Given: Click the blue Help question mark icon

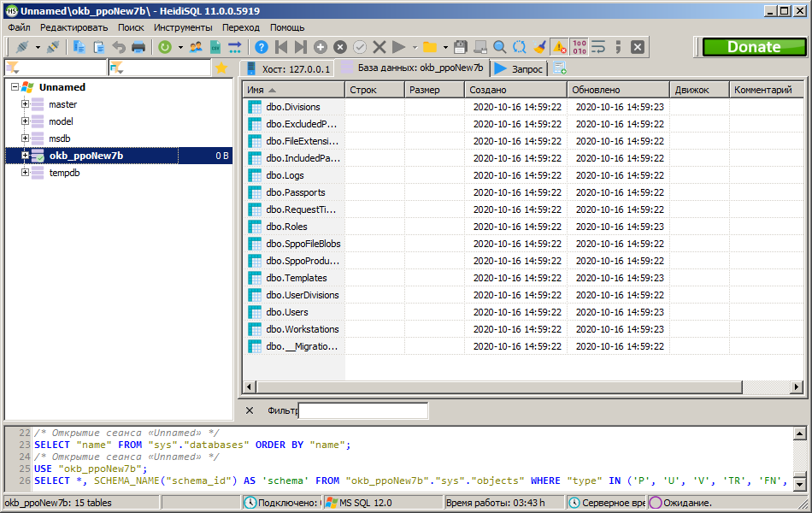Looking at the screenshot, I should 262,47.
